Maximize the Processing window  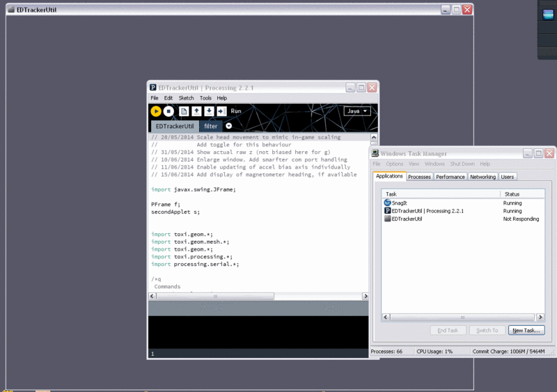coord(361,88)
